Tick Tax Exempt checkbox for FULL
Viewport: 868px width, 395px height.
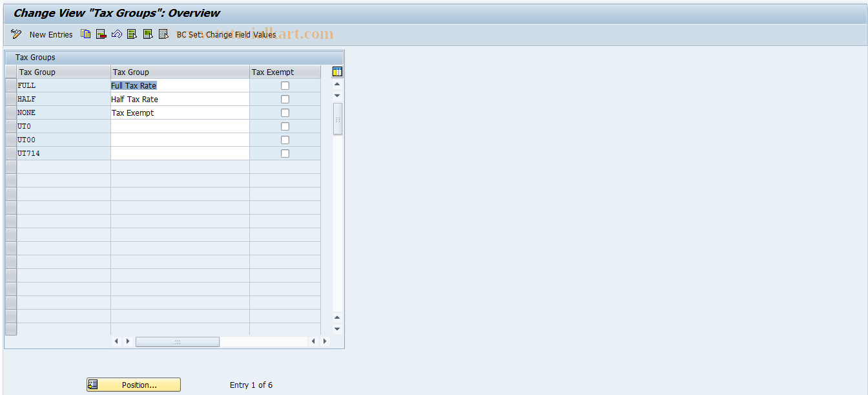point(285,85)
